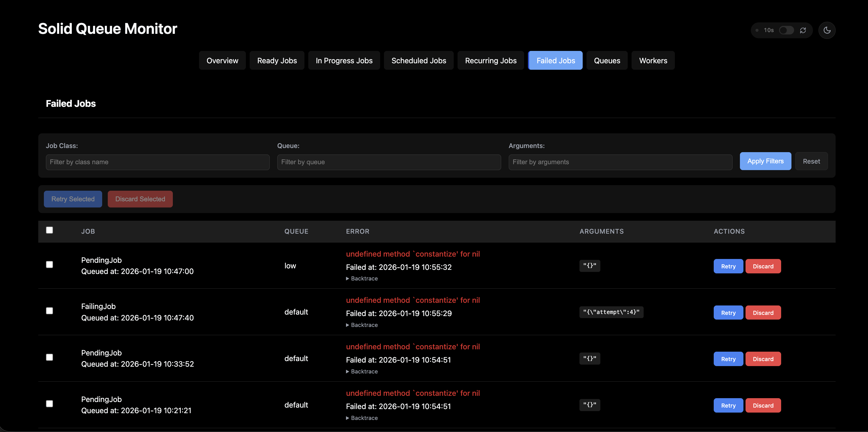Select the FailingJob row checkbox

point(49,311)
